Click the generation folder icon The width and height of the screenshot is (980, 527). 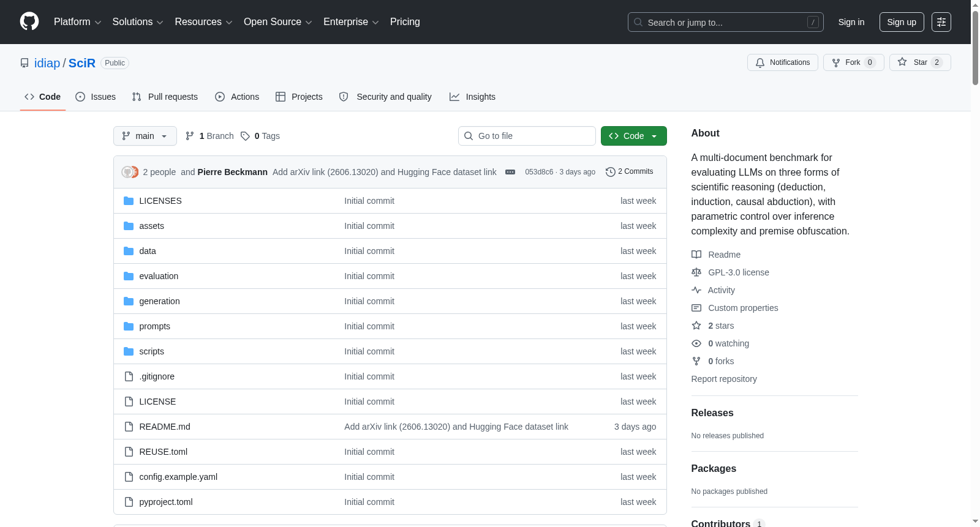[x=129, y=301]
